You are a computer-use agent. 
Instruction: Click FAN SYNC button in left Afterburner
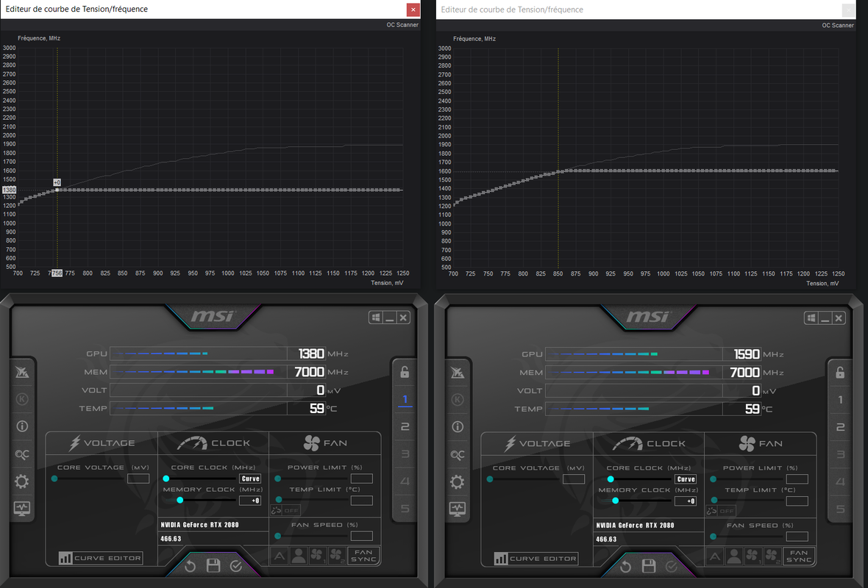tap(363, 556)
